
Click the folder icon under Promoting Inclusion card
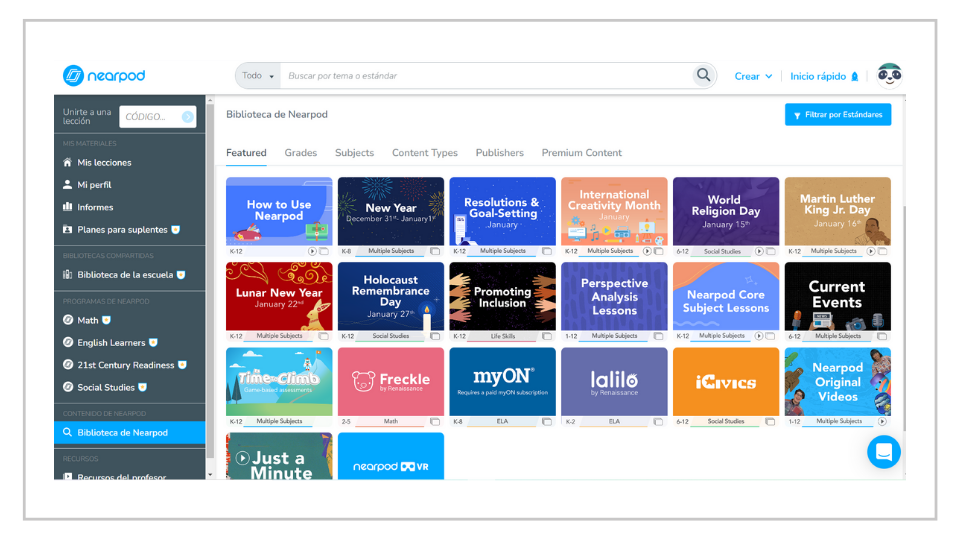[x=547, y=336]
